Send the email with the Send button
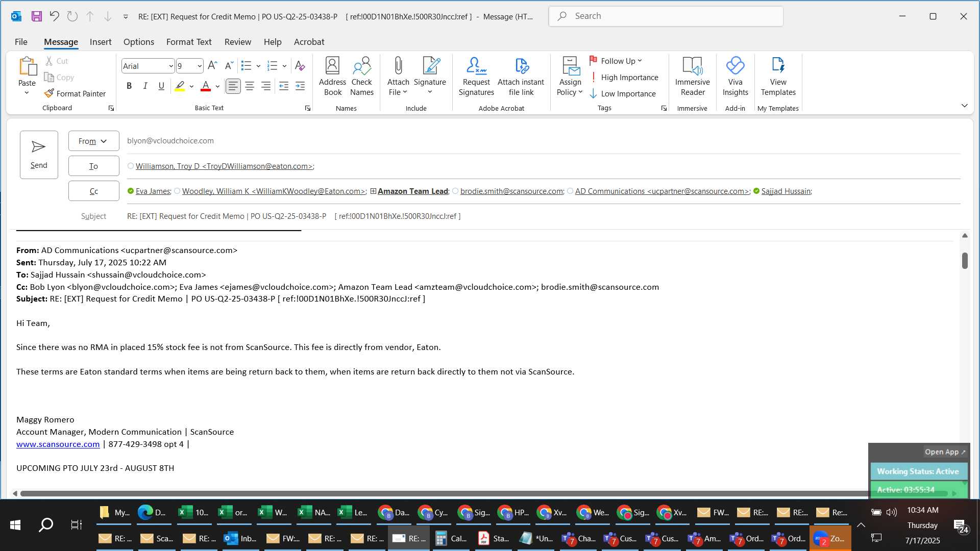 pyautogui.click(x=39, y=155)
